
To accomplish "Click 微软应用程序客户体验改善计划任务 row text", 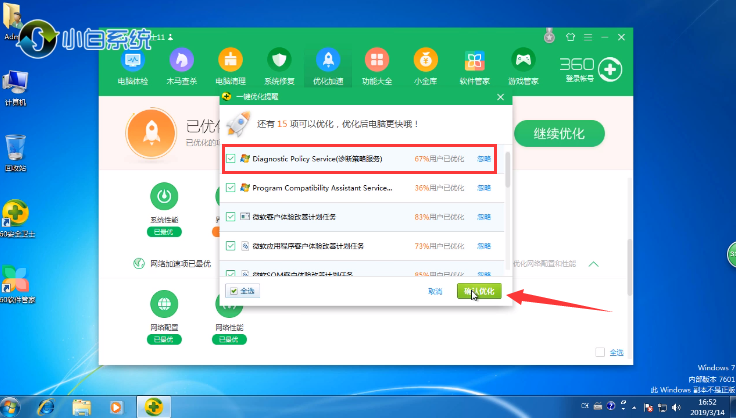I will tap(308, 246).
